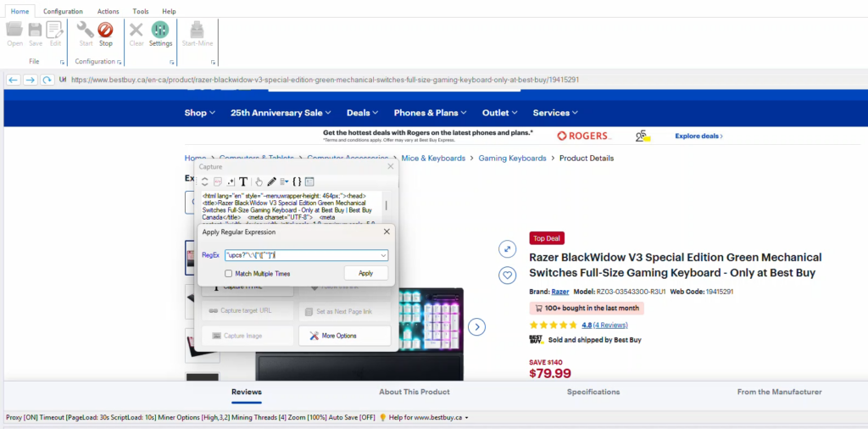Go forward with browser forward arrow
Screen dimensions: 868x429
(x=30, y=80)
